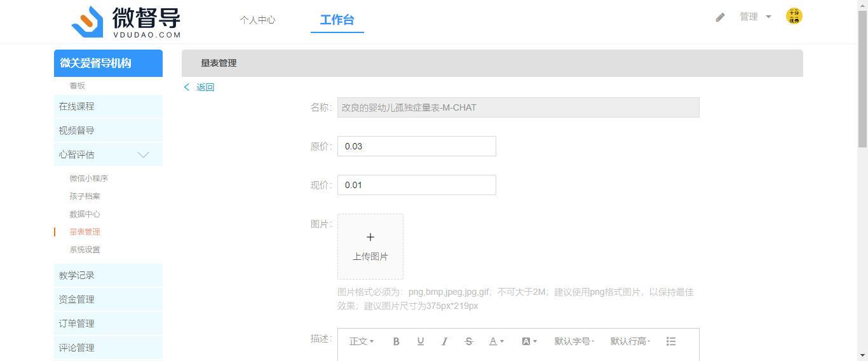The width and height of the screenshot is (868, 361).
Task: Select the 工作台 tab
Action: coord(337,20)
